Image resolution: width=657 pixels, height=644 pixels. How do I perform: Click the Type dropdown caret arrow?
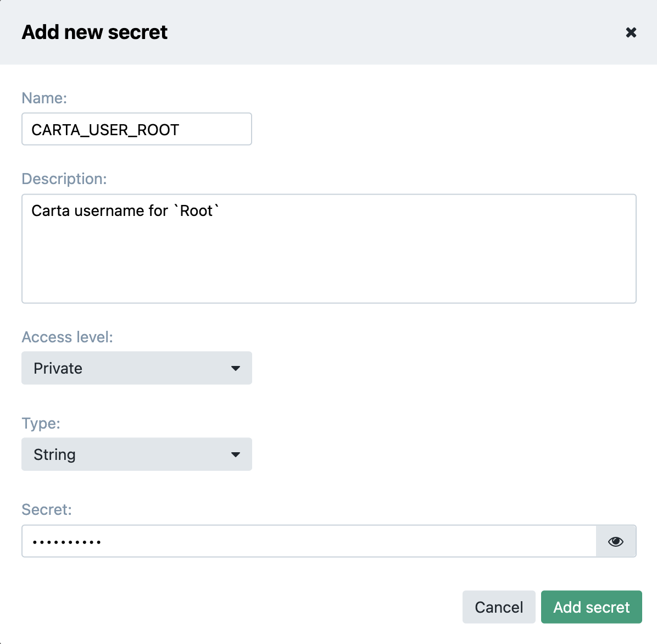click(x=236, y=454)
